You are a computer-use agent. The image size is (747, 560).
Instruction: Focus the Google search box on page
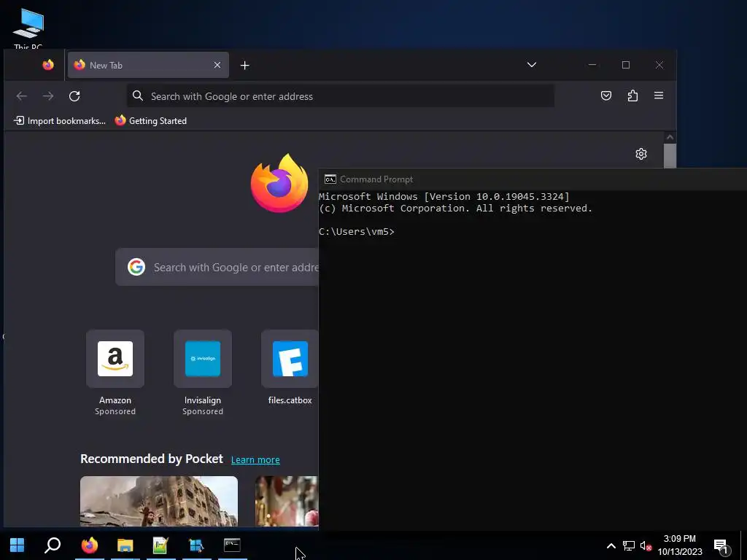point(217,267)
